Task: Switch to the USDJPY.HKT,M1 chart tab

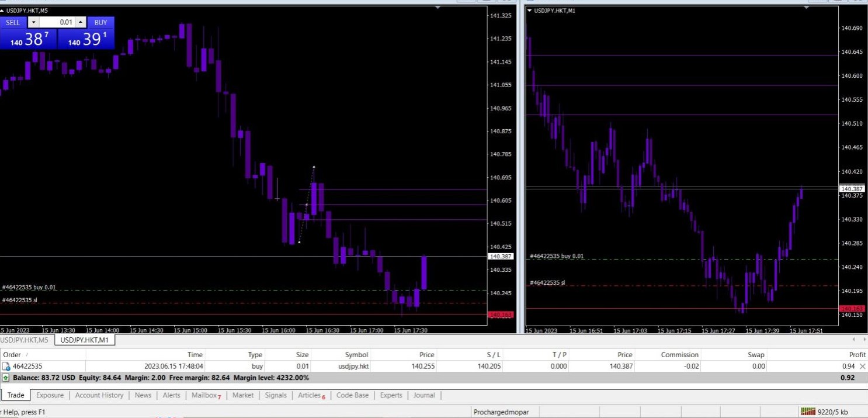Action: coord(85,340)
